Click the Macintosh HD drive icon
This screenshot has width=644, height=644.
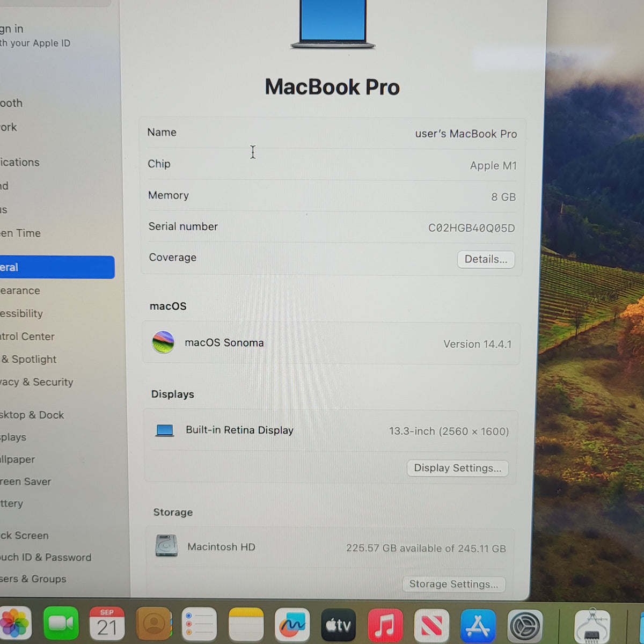(166, 546)
